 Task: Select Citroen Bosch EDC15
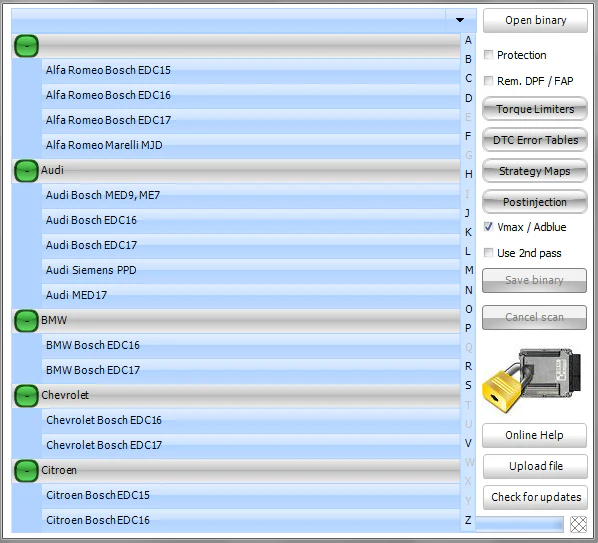pyautogui.click(x=251, y=495)
